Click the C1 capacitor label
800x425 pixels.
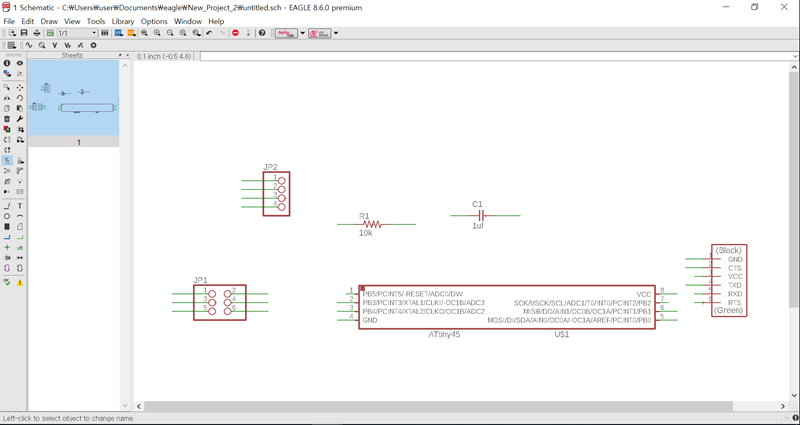point(477,204)
